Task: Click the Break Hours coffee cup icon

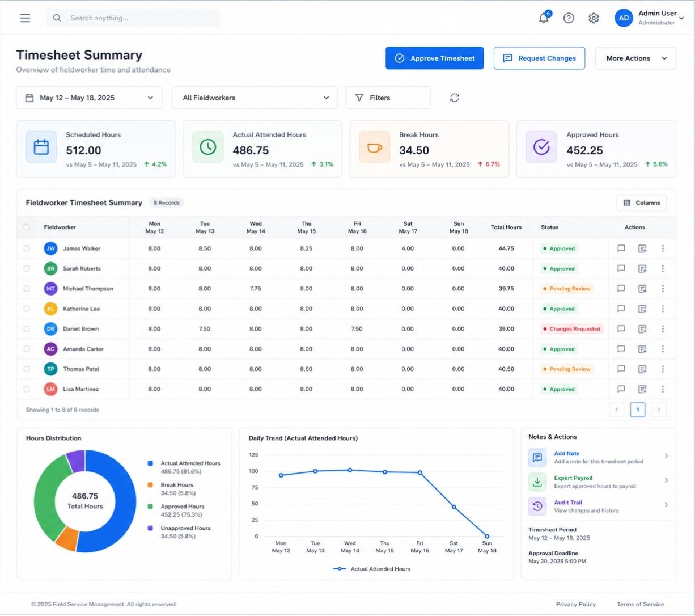Action: click(375, 147)
